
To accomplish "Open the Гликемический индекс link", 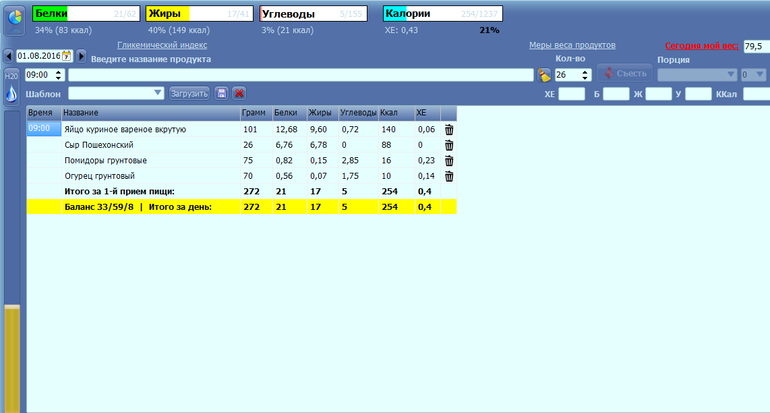I will tap(162, 45).
